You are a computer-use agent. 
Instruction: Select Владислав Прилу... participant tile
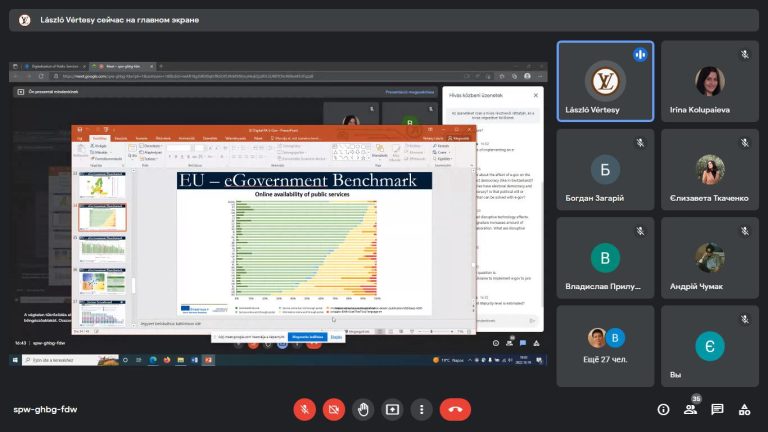tap(605, 258)
